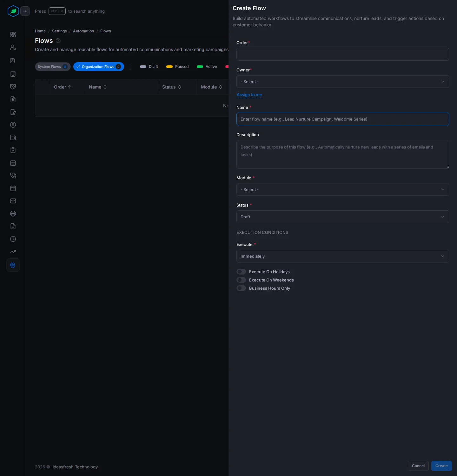Click the Assign to me link
457x476 pixels.
click(x=249, y=95)
